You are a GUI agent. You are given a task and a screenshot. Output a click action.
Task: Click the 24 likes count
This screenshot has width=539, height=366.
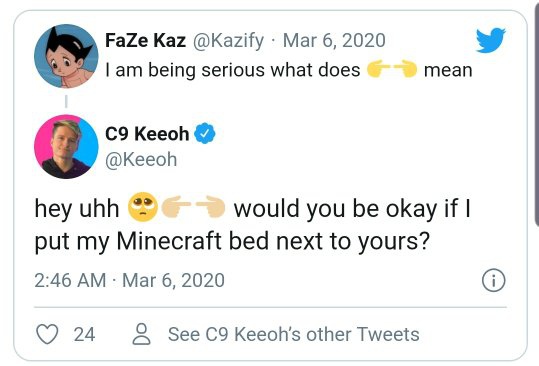(84, 334)
